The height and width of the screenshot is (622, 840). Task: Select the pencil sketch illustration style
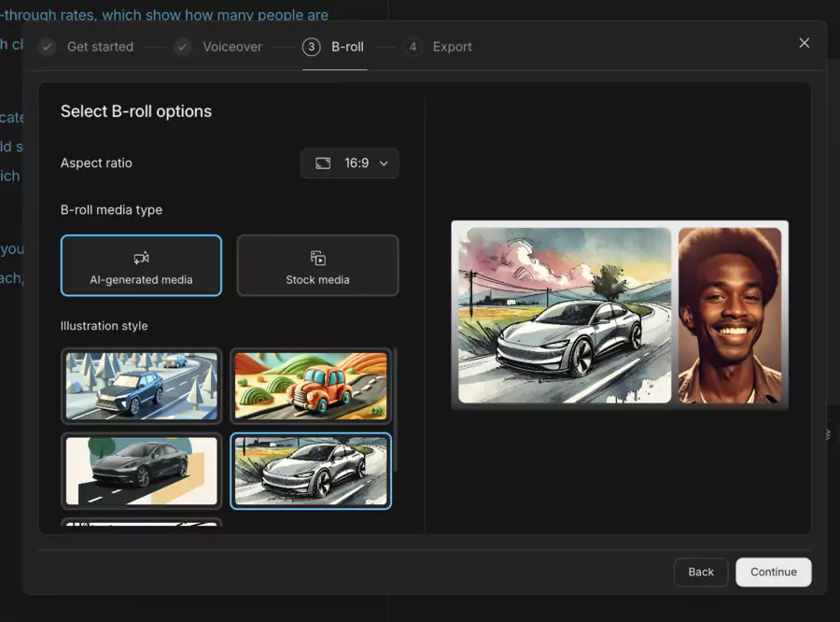coord(311,471)
